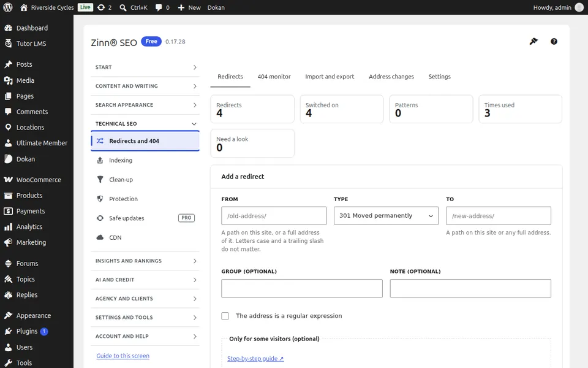Click the WooCommerce icon in sidebar
This screenshot has width=588, height=368.
click(x=8, y=180)
